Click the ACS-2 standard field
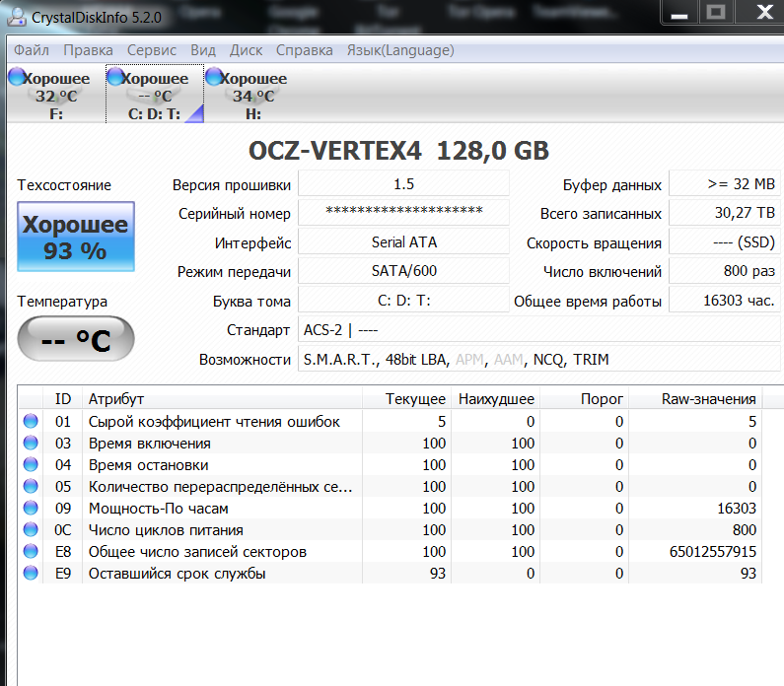Viewport: 784px width, 686px height. [x=538, y=330]
